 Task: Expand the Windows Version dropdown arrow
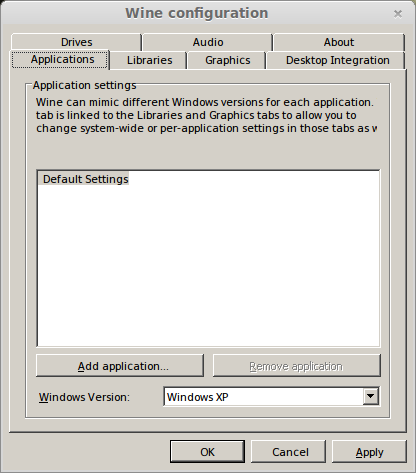click(370, 396)
